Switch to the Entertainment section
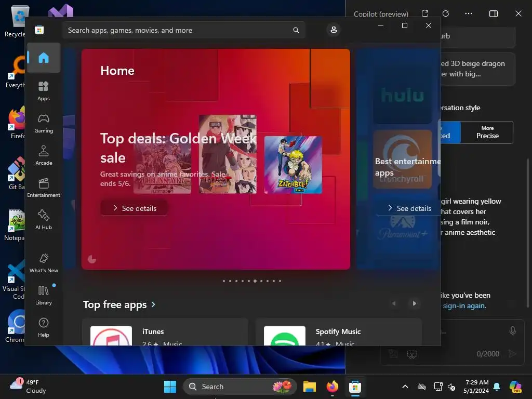The height and width of the screenshot is (399, 532). coord(44,188)
